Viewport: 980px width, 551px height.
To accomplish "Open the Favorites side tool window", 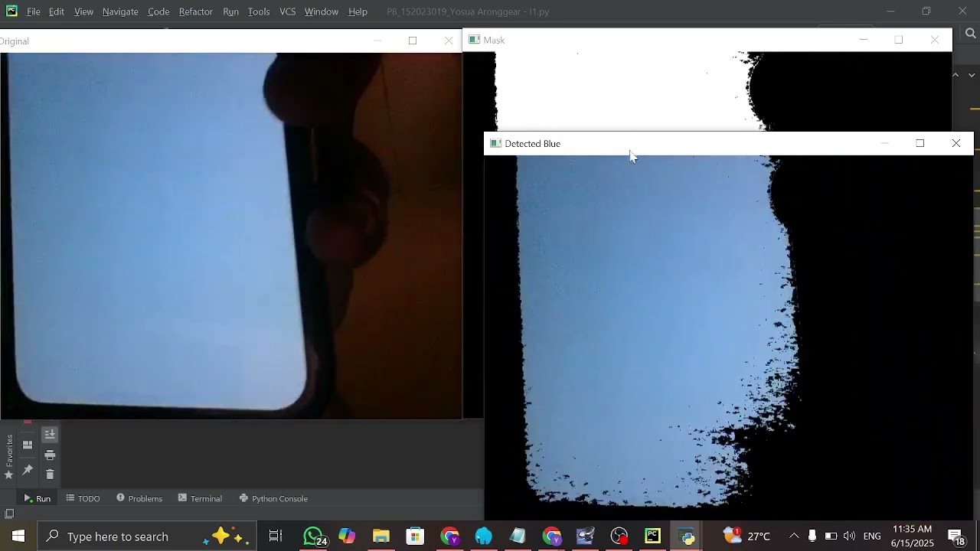I will click(9, 457).
